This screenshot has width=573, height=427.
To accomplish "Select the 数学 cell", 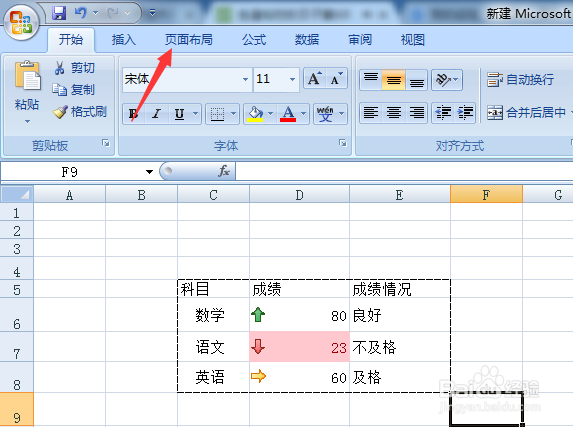I will click(x=214, y=315).
